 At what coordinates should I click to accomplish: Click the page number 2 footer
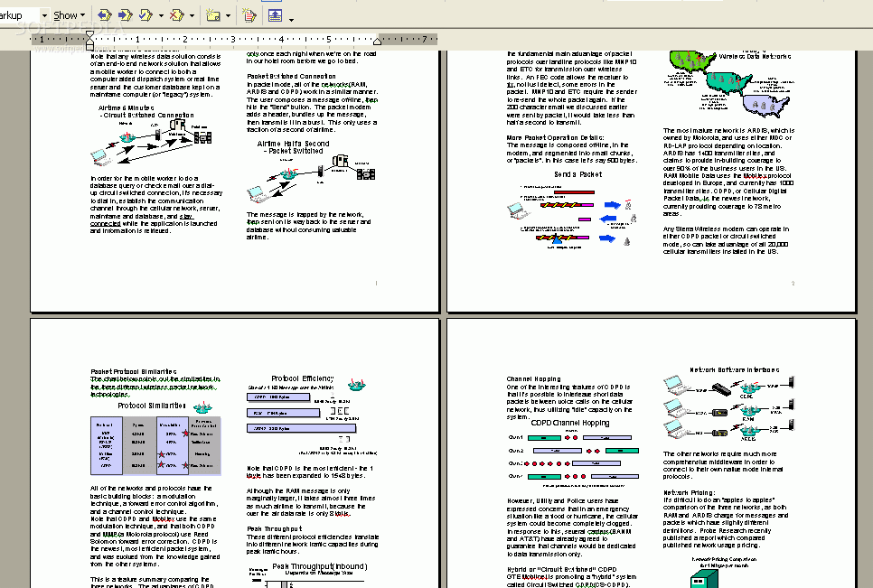point(793,283)
